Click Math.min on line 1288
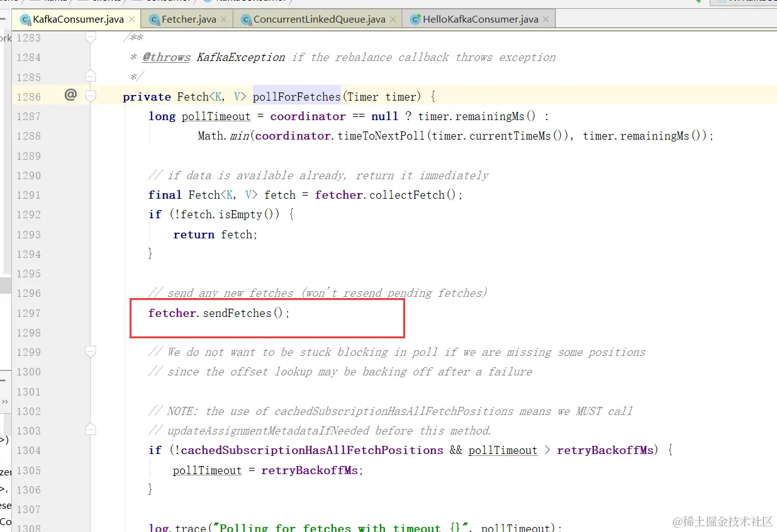This screenshot has height=532, width=777. pos(223,136)
